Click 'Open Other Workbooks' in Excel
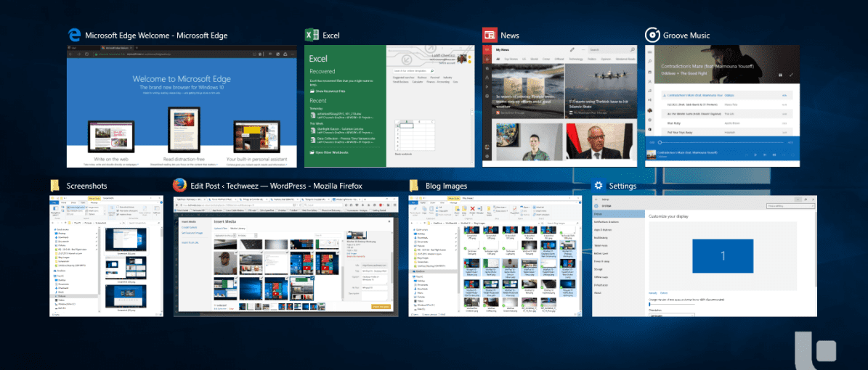Viewport: 868px width, 370px height. tap(332, 152)
